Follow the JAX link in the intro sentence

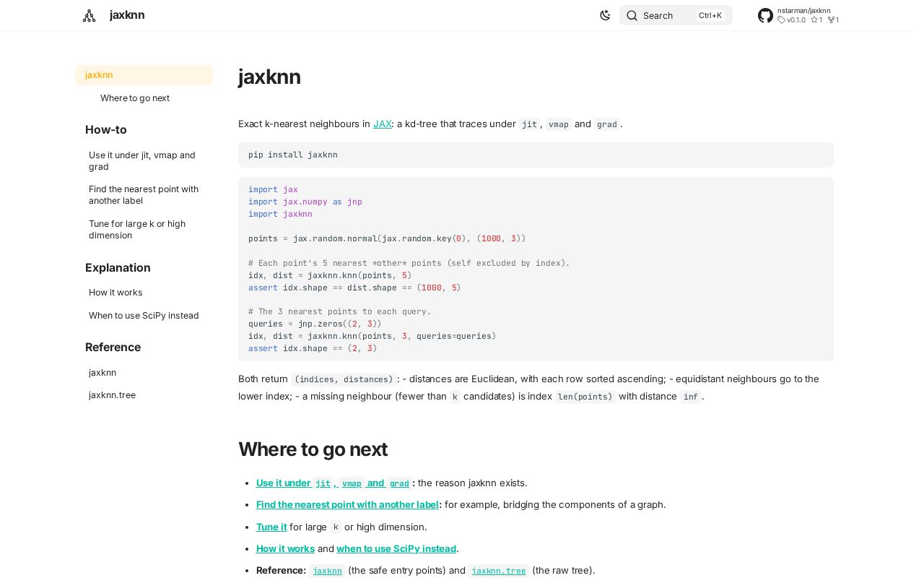pos(382,124)
